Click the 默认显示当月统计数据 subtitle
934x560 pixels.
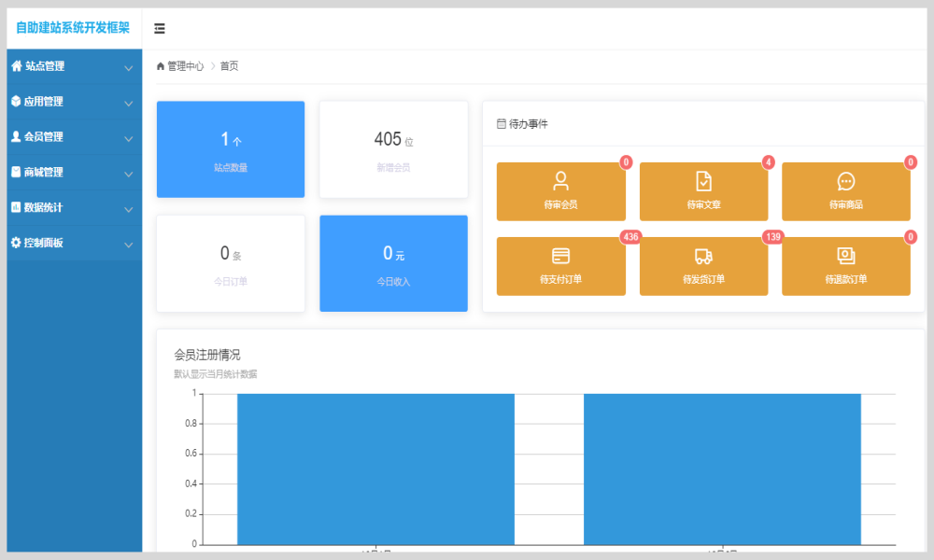tap(216, 374)
